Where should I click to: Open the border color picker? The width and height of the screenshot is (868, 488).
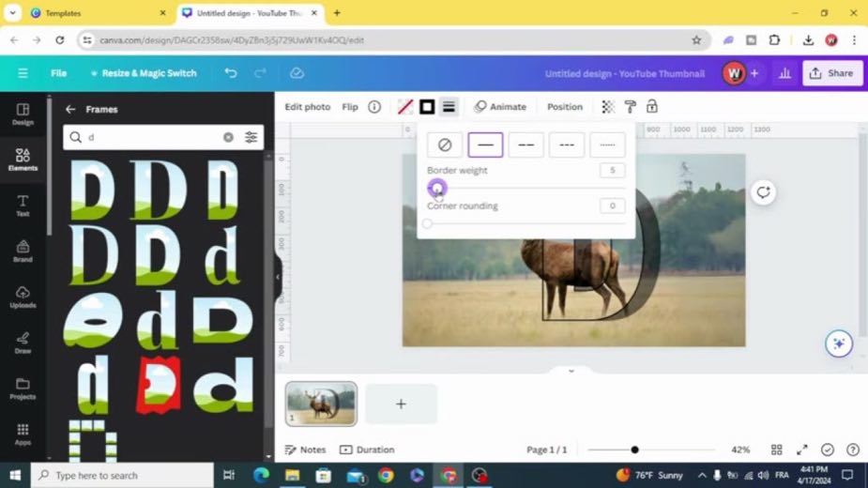[x=405, y=106]
